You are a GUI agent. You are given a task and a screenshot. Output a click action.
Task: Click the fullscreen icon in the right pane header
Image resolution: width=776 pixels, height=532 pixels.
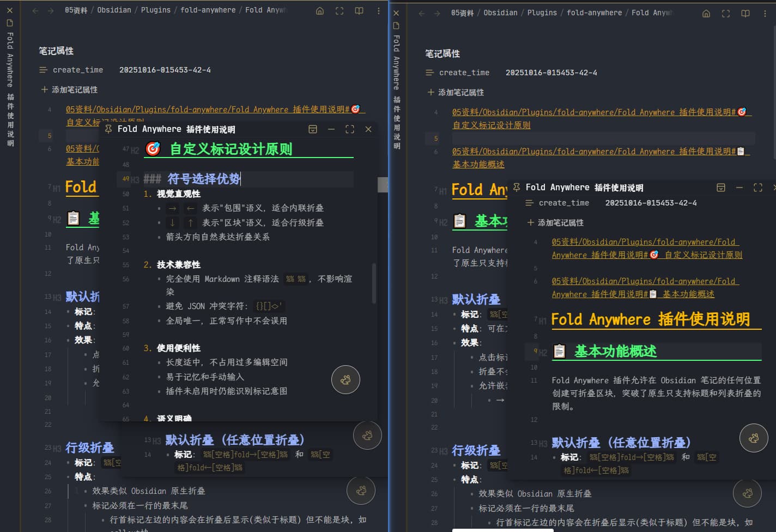click(726, 14)
